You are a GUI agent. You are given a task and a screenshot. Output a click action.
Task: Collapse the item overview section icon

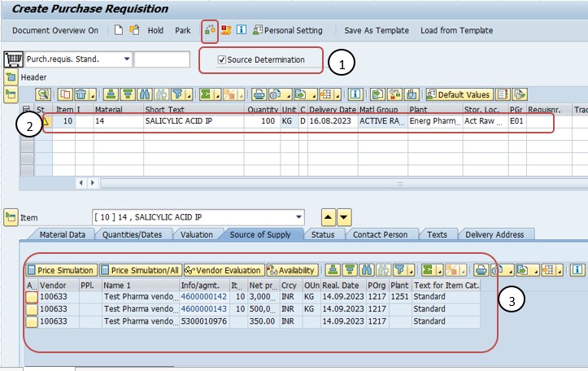tap(11, 94)
